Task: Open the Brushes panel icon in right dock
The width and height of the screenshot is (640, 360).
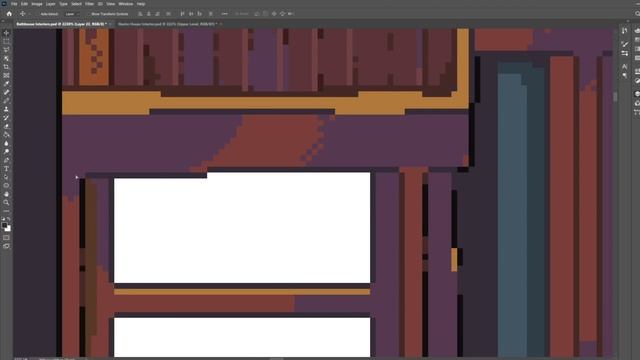Action: (x=624, y=44)
